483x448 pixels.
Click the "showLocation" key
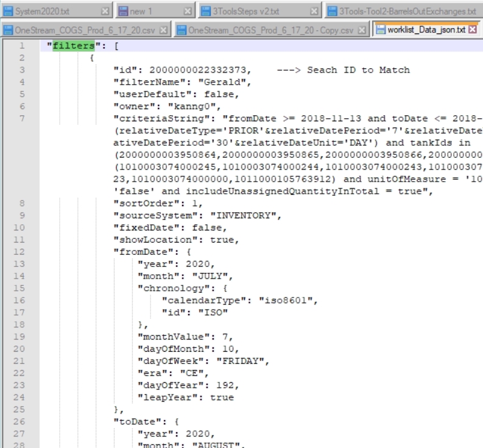point(156,240)
